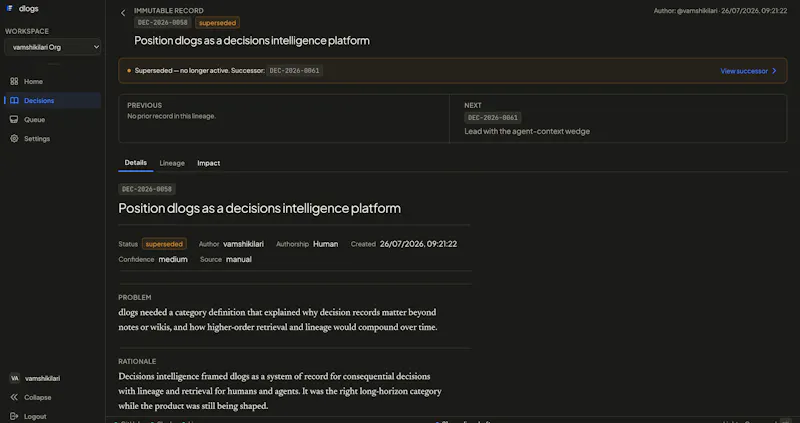The width and height of the screenshot is (800, 423).
Task: Switch to the Lineage tab
Action: 172,163
